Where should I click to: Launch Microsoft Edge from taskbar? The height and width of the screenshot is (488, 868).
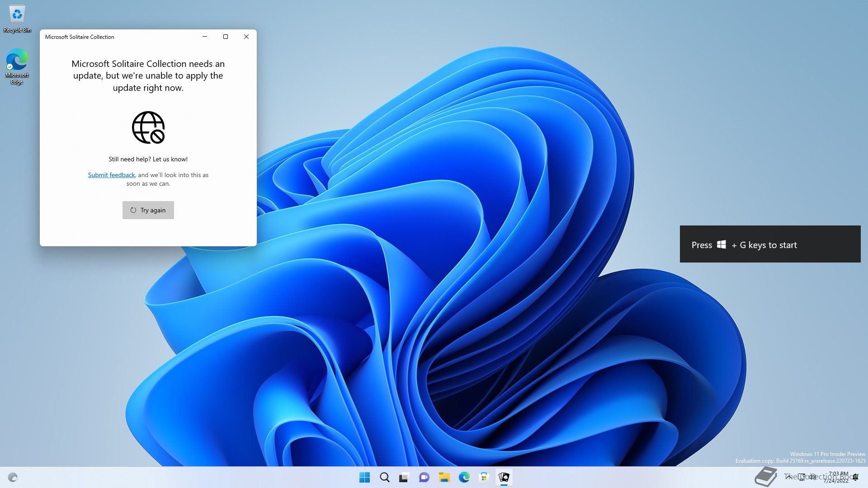[x=464, y=477]
